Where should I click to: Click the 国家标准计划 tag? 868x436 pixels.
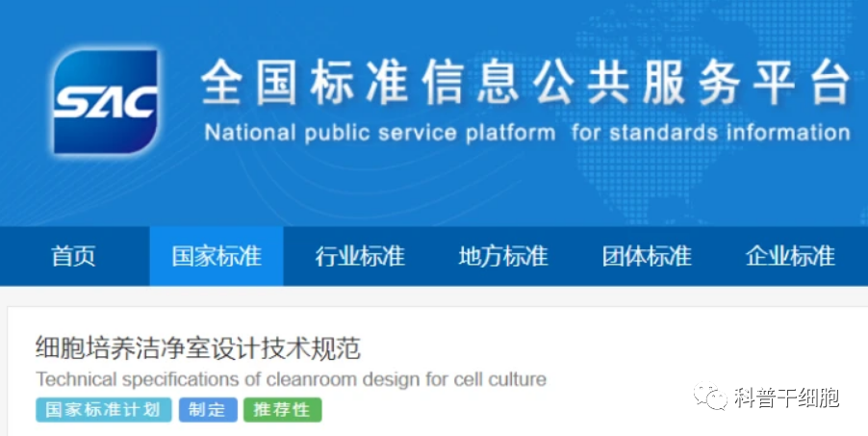pos(104,410)
